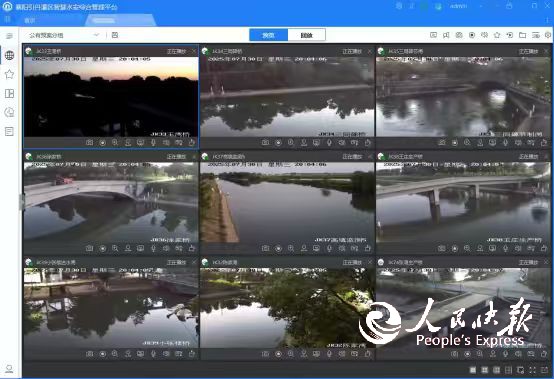This screenshot has height=379, width=554.
Task: Close the JK33 camera cell
Action: point(194,52)
